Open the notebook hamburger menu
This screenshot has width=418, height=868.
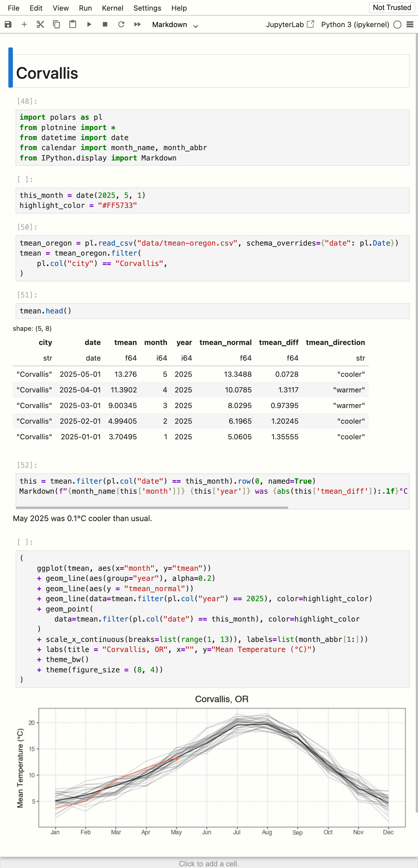pyautogui.click(x=410, y=24)
